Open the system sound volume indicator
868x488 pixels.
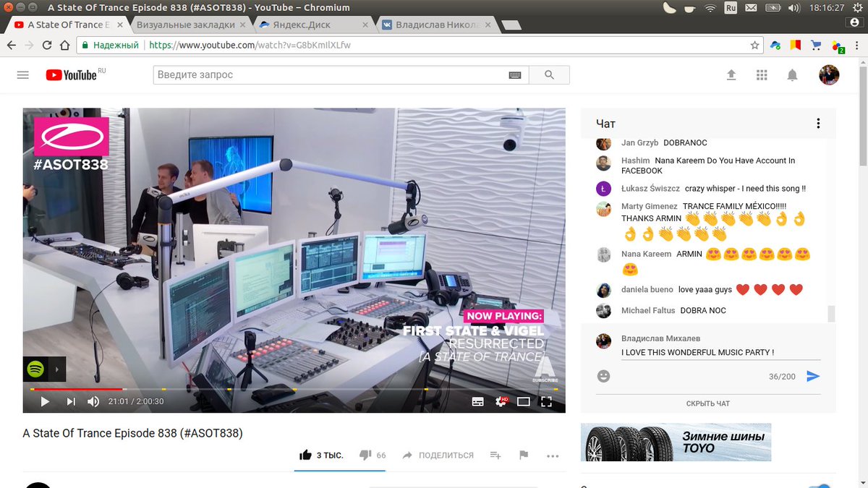pos(794,8)
